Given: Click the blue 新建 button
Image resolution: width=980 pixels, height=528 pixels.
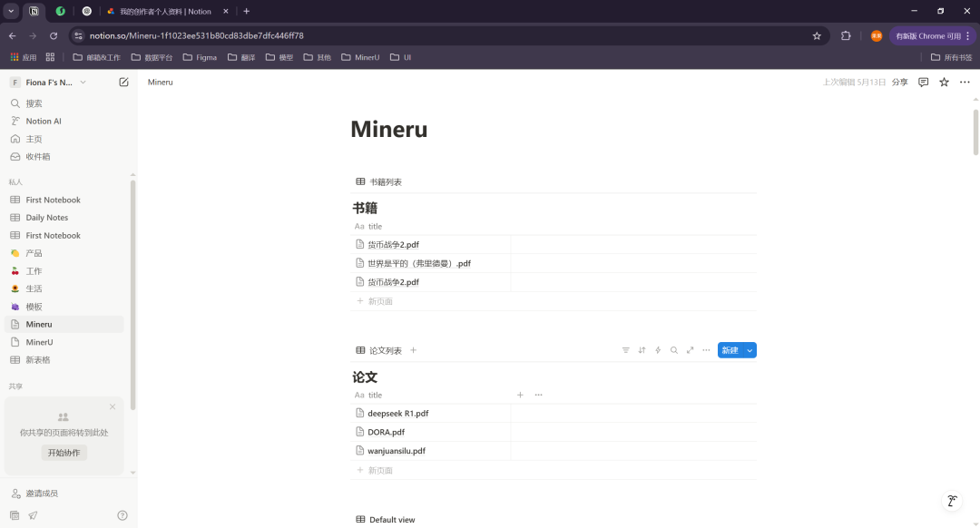Looking at the screenshot, I should tap(730, 350).
